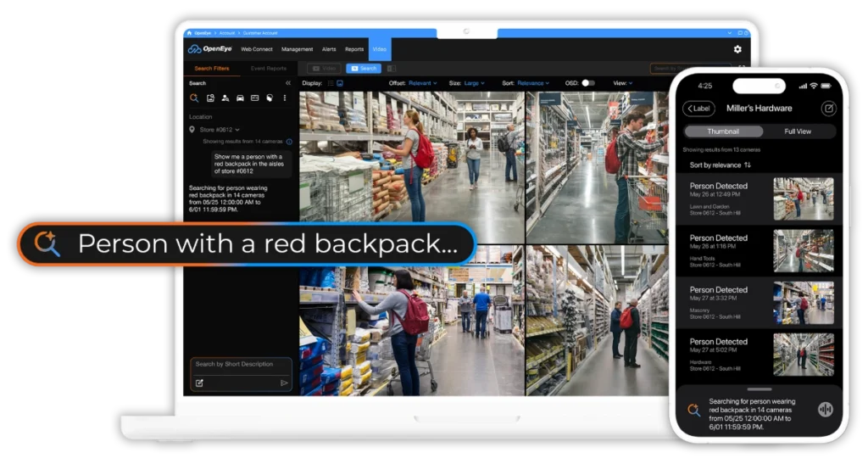The image size is (868, 464).
Task: Tap the AI search icon on phone bottom bar
Action: [693, 411]
